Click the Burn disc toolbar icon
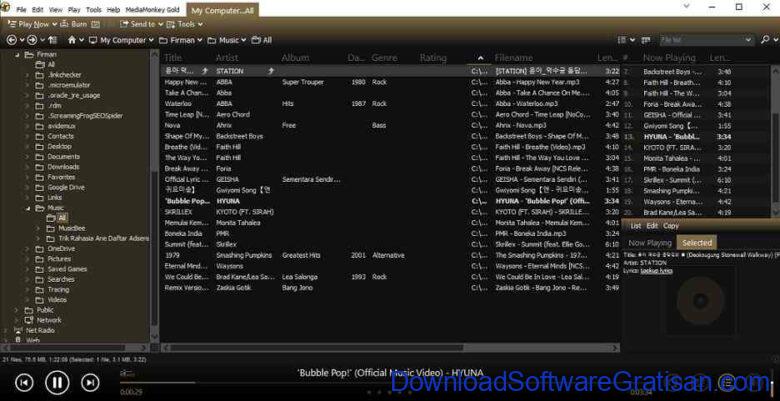780x401 pixels. tap(64, 24)
